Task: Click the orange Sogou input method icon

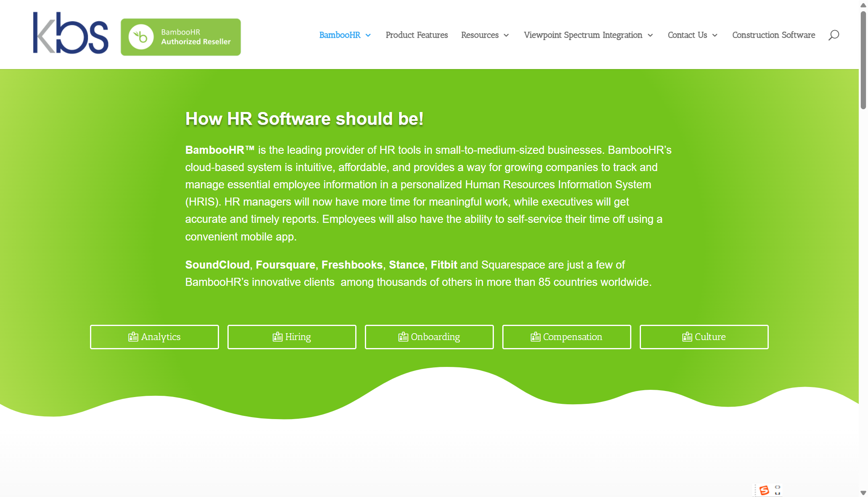Action: tap(764, 490)
